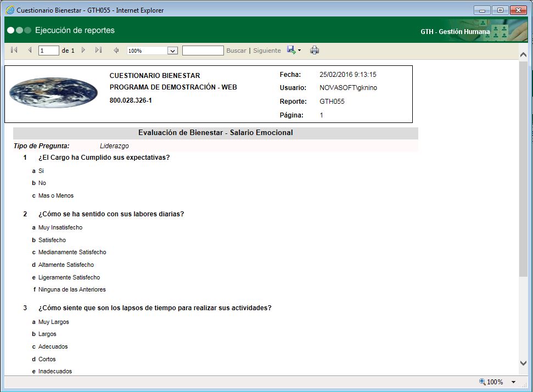Open the zoom percentage dropdown
This screenshot has height=392, width=533.
point(152,50)
